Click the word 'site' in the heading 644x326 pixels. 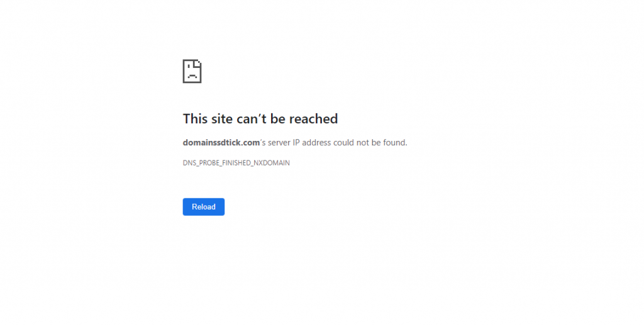pos(222,119)
